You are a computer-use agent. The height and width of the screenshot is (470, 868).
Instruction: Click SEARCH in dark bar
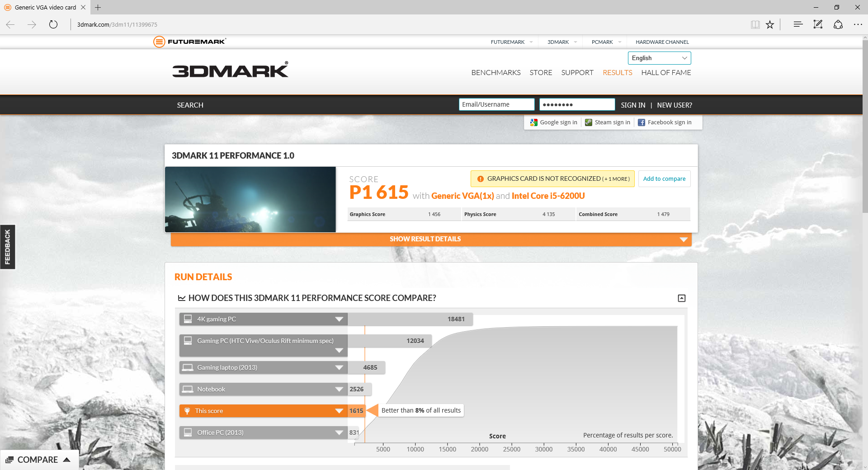[190, 105]
